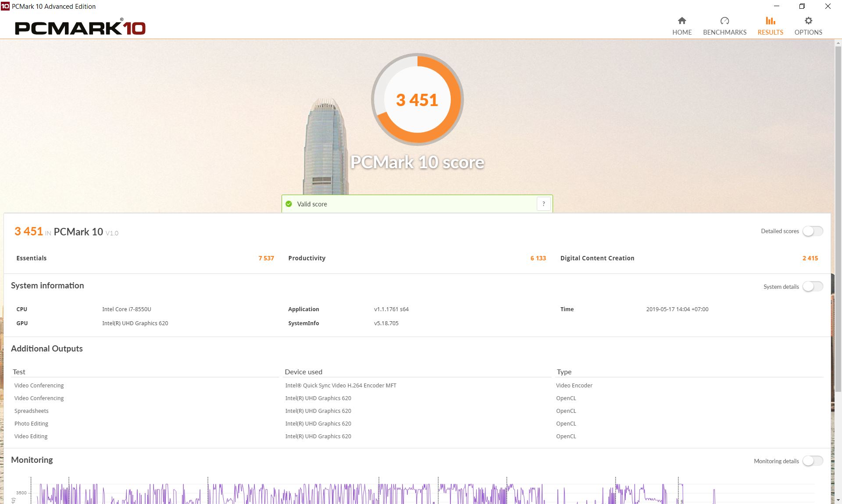Viewport: 842px width, 504px height.
Task: Click the System information heading
Action: [47, 285]
